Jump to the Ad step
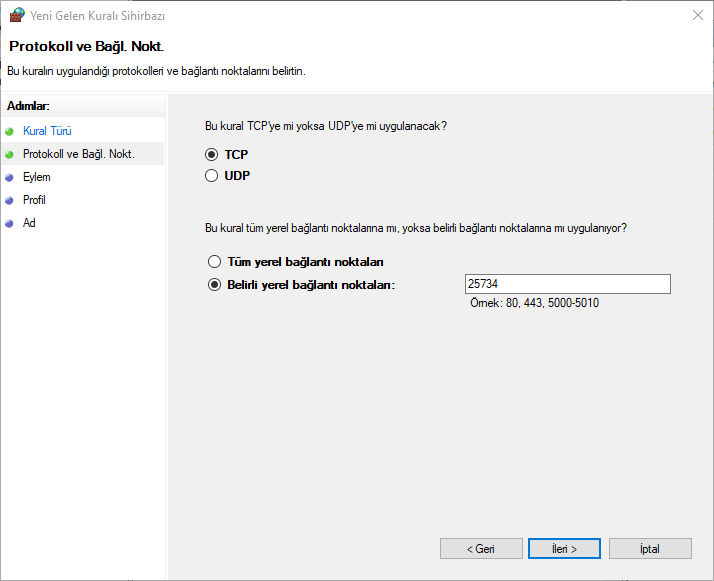 point(29,223)
